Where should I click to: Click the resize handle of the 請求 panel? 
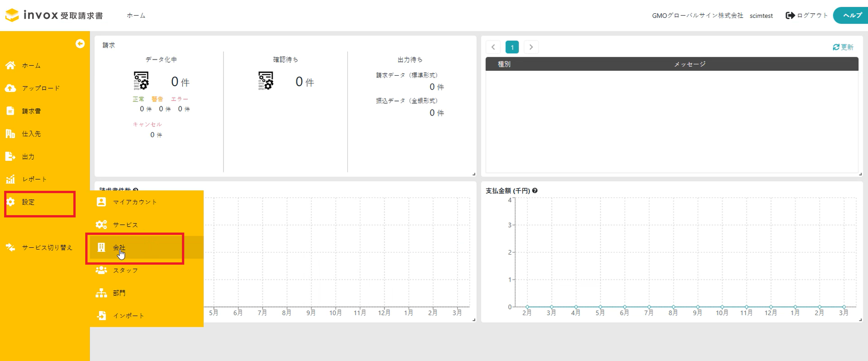coord(474,174)
